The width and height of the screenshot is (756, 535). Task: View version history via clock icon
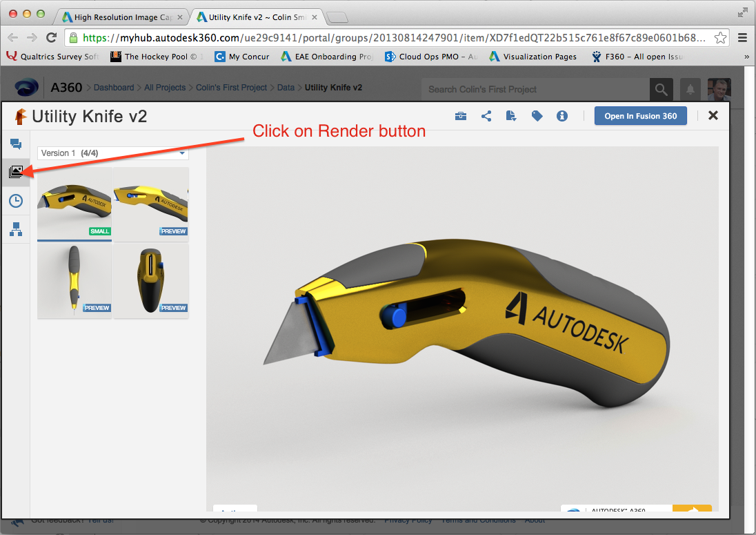(x=16, y=201)
